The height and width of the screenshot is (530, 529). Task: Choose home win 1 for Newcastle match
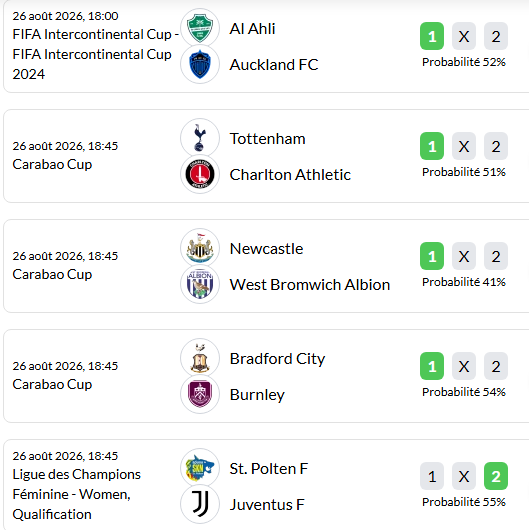click(x=432, y=256)
